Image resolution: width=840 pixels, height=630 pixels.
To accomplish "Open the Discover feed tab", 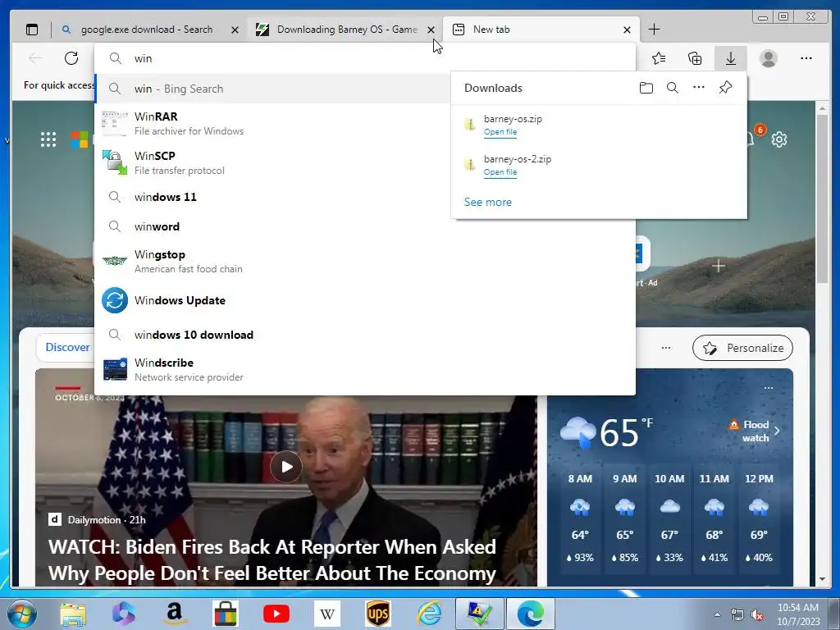I will pos(67,347).
